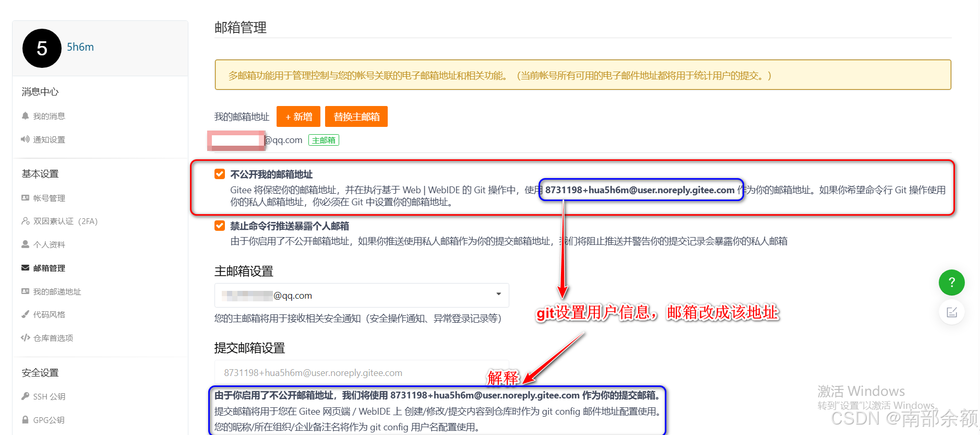This screenshot has width=980, height=435.
Task: Click the 提交邮箱设置 noreply email field
Action: [362, 373]
